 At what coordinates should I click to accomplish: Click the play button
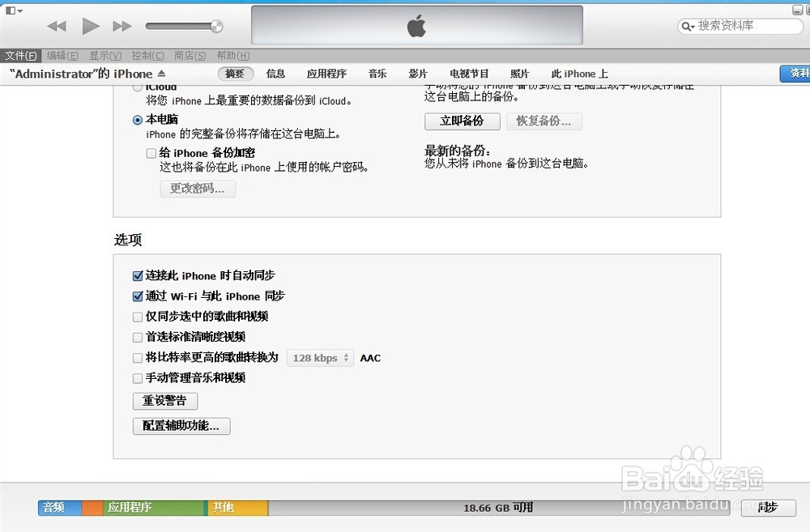pyautogui.click(x=91, y=26)
